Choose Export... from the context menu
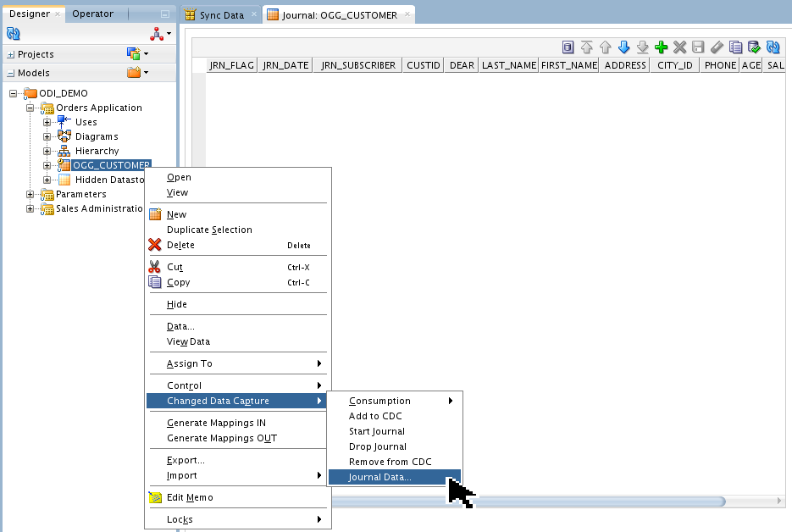The image size is (792, 532). tap(238, 460)
